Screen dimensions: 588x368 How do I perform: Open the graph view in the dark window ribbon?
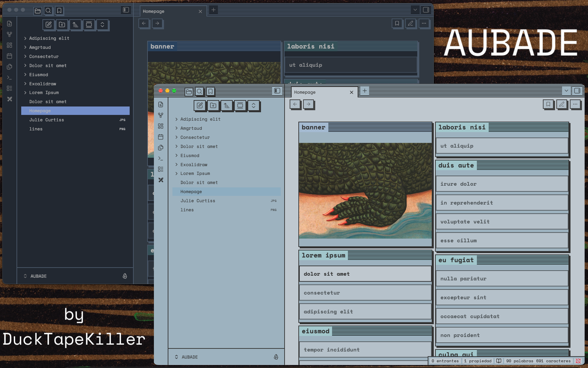pyautogui.click(x=9, y=34)
